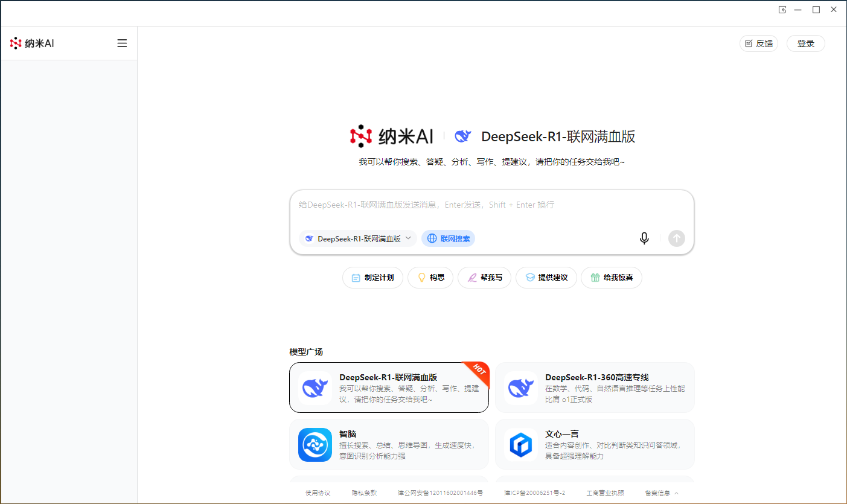Image resolution: width=847 pixels, height=504 pixels.
Task: Toggle the 联网搜索 web search option
Action: point(449,238)
